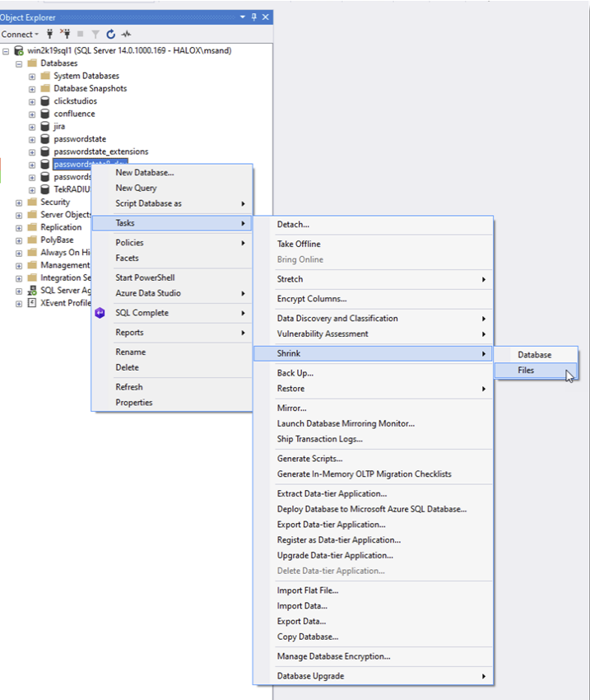Click the confluence database cylinder icon

point(45,114)
